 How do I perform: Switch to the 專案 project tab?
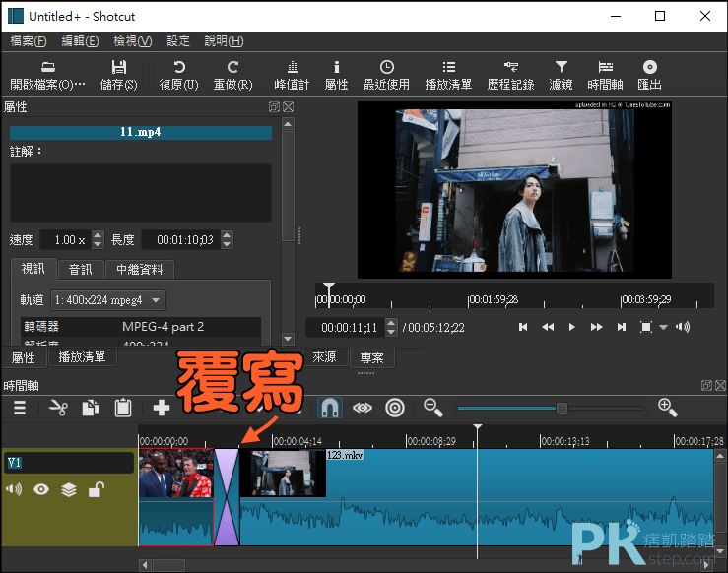click(x=372, y=357)
